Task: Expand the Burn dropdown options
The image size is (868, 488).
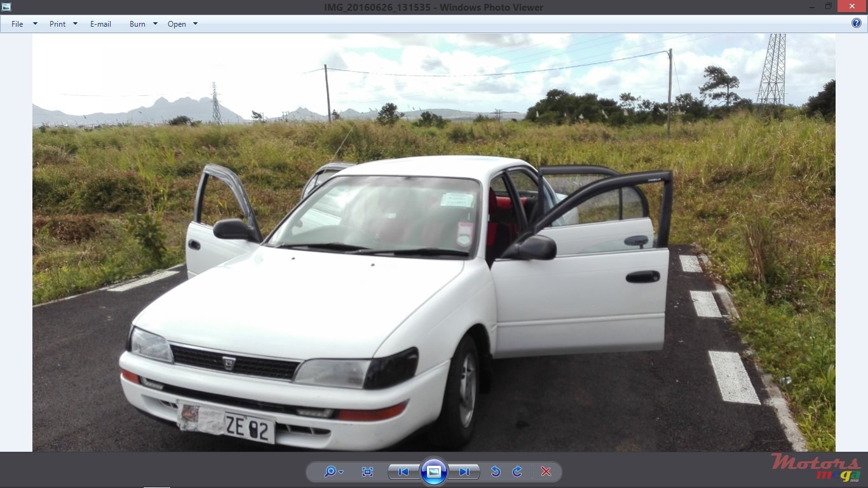Action: click(x=154, y=24)
